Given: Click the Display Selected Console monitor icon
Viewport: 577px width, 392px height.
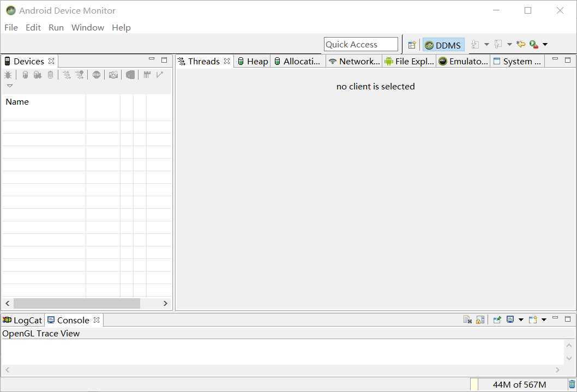Looking at the screenshot, I should click(x=510, y=319).
